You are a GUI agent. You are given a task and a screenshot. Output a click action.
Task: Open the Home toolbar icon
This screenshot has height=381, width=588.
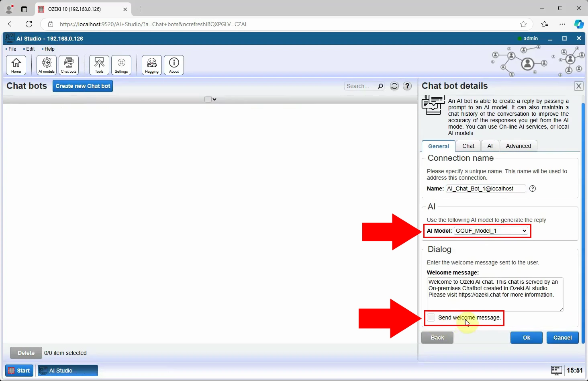click(x=16, y=65)
